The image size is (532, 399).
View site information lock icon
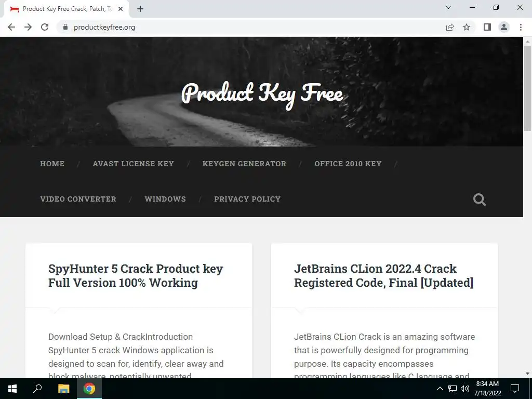click(x=65, y=27)
